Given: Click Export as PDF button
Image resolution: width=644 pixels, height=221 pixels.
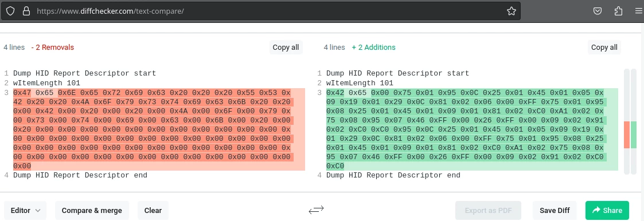Looking at the screenshot, I should click(x=489, y=210).
